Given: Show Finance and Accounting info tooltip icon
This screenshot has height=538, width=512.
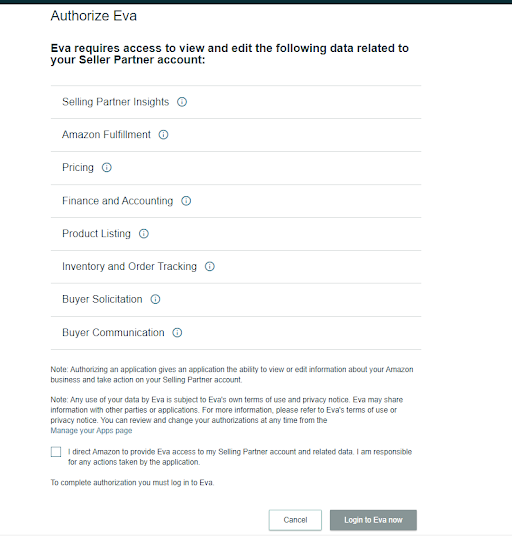Looking at the screenshot, I should [x=186, y=201].
